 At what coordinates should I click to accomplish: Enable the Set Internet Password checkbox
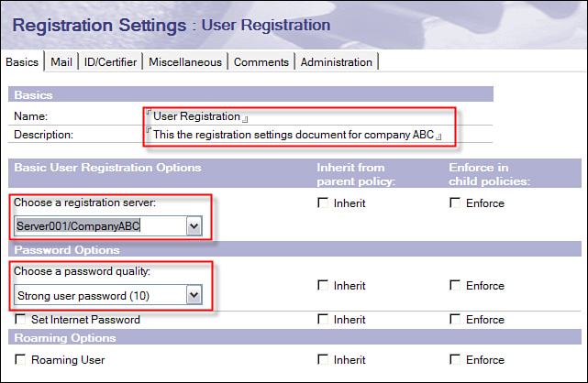[22, 320]
